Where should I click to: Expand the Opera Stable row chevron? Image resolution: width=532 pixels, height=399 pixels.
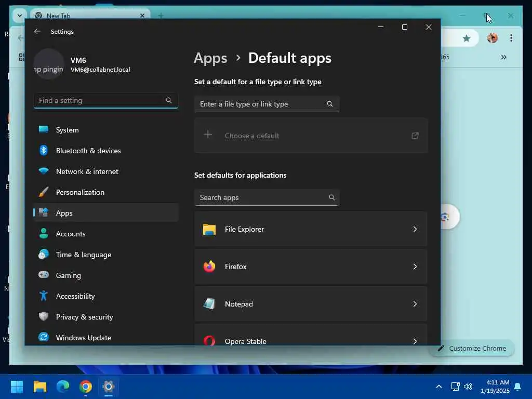[415, 341]
